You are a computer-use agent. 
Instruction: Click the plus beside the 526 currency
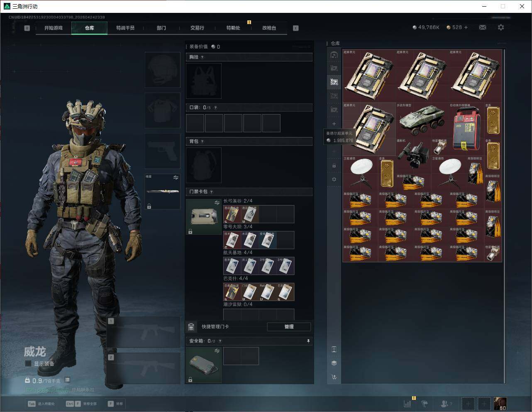pos(466,27)
